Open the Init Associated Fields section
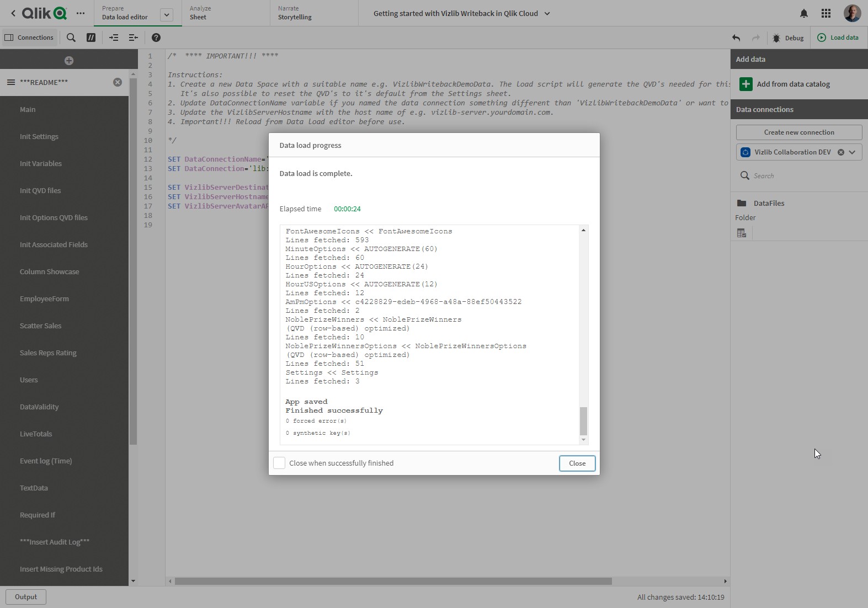Screen dimensions: 868x608 [64, 244]
